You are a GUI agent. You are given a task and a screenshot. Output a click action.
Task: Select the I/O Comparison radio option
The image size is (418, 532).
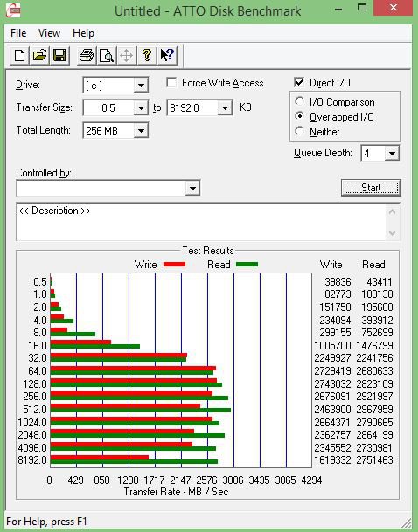pyautogui.click(x=299, y=101)
